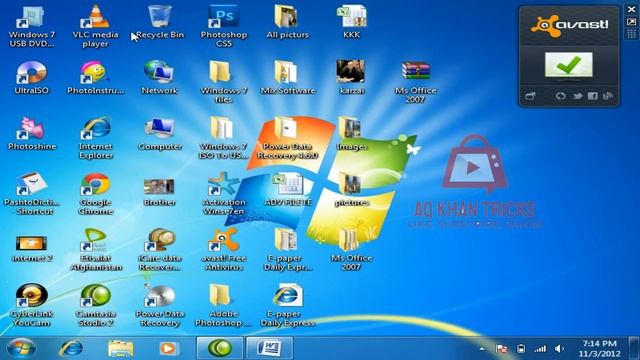
Task: Select the E-paper Daily Expr... folder
Action: pyautogui.click(x=287, y=249)
